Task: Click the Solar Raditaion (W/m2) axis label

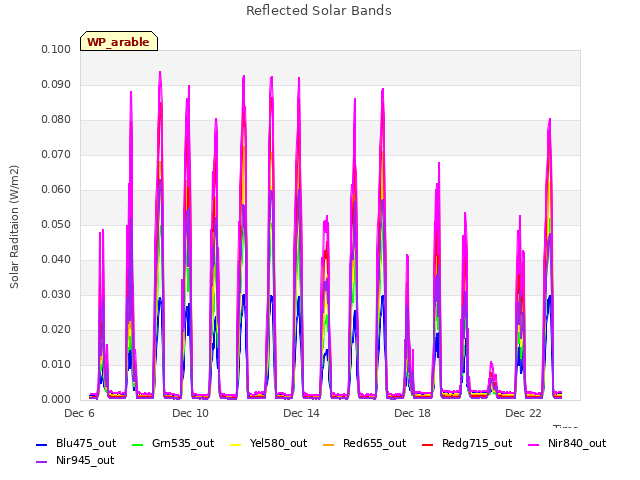Action: point(14,227)
